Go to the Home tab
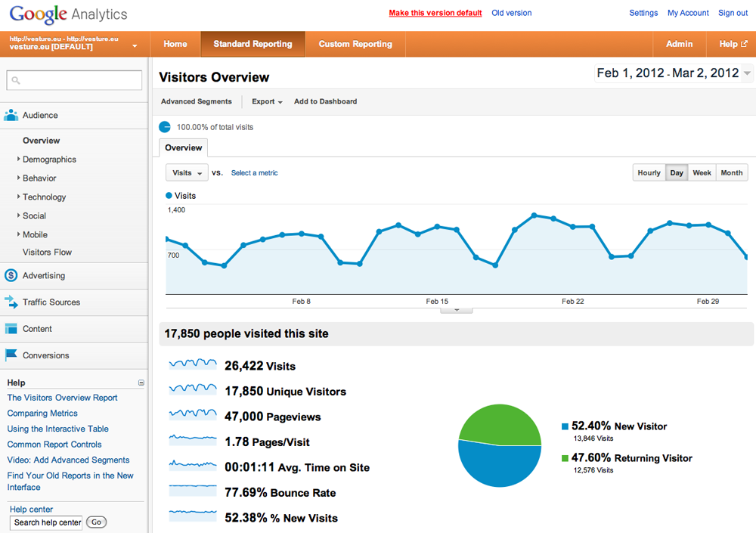The height and width of the screenshot is (533, 756). tap(175, 44)
